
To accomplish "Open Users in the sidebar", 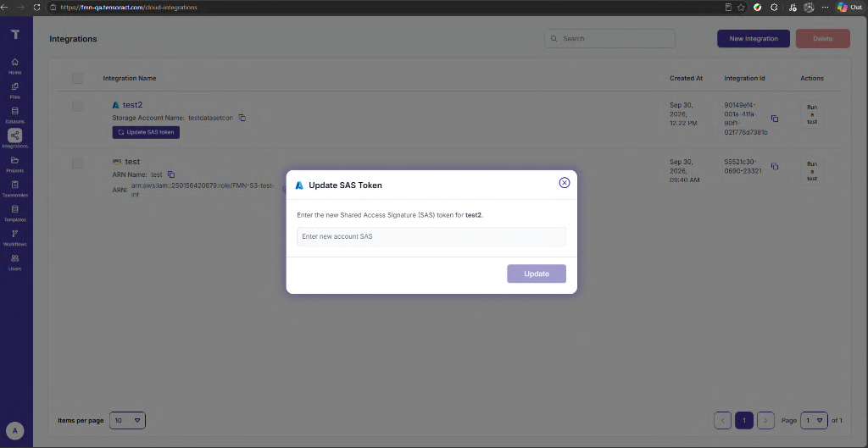I will [x=15, y=262].
